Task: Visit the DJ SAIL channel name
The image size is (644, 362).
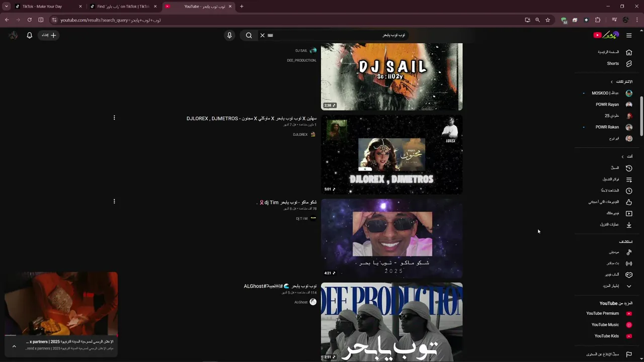Action: pos(301,51)
